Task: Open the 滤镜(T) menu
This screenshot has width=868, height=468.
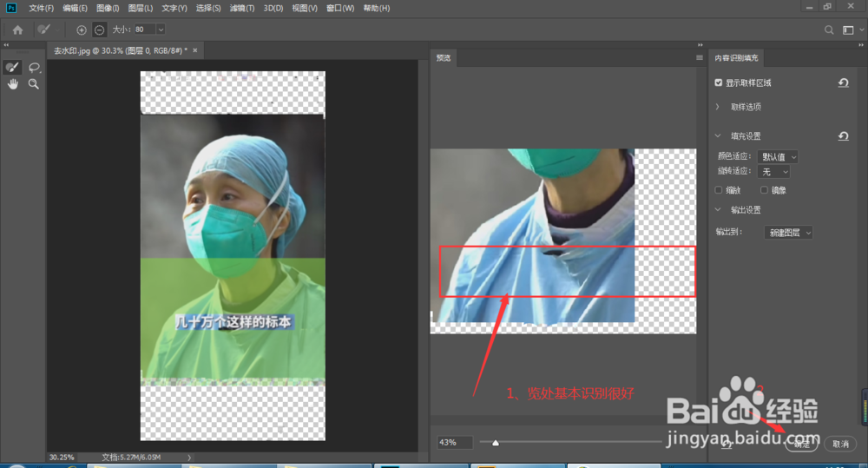Action: point(242,8)
